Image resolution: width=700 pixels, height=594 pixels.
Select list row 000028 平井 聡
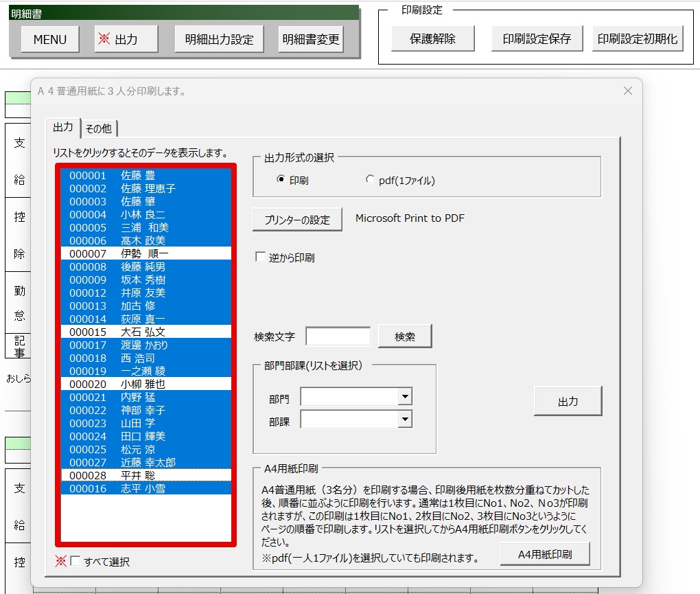point(146,475)
